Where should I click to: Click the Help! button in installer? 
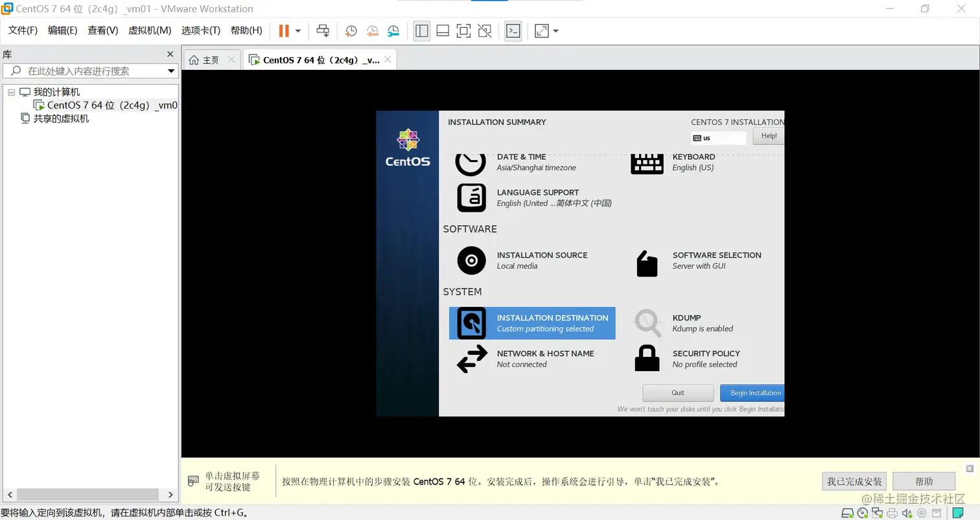(x=769, y=136)
